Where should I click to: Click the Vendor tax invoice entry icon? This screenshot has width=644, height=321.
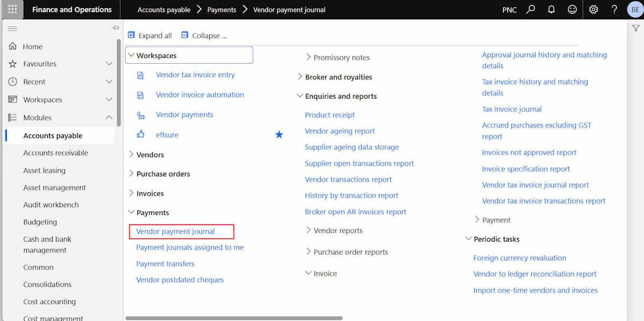tap(141, 76)
